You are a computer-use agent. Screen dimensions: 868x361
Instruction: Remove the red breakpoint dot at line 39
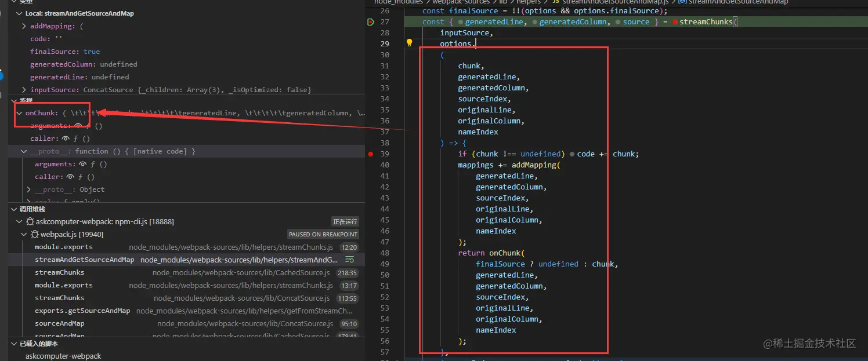370,154
